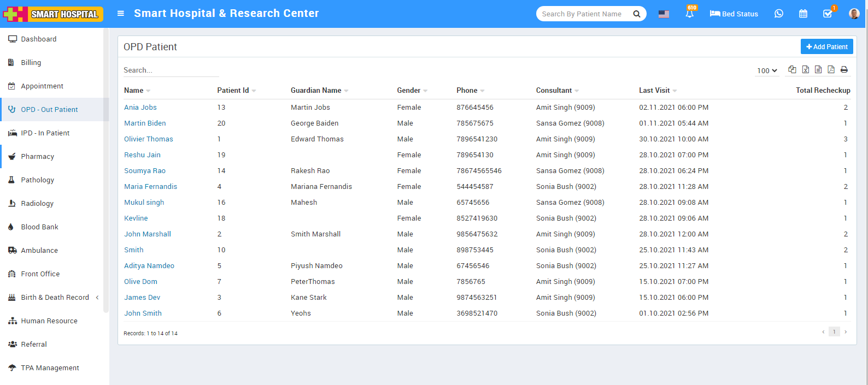
Task: Open the task checklist icon
Action: pos(828,14)
